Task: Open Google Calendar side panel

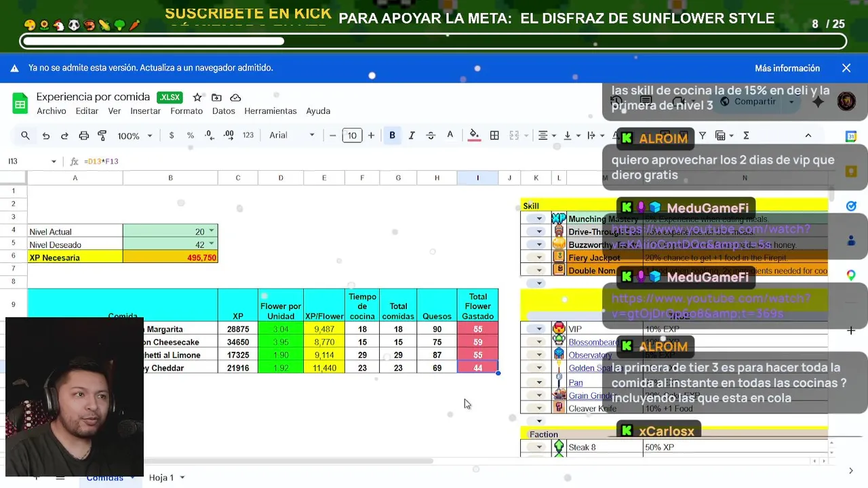Action: 851,136
